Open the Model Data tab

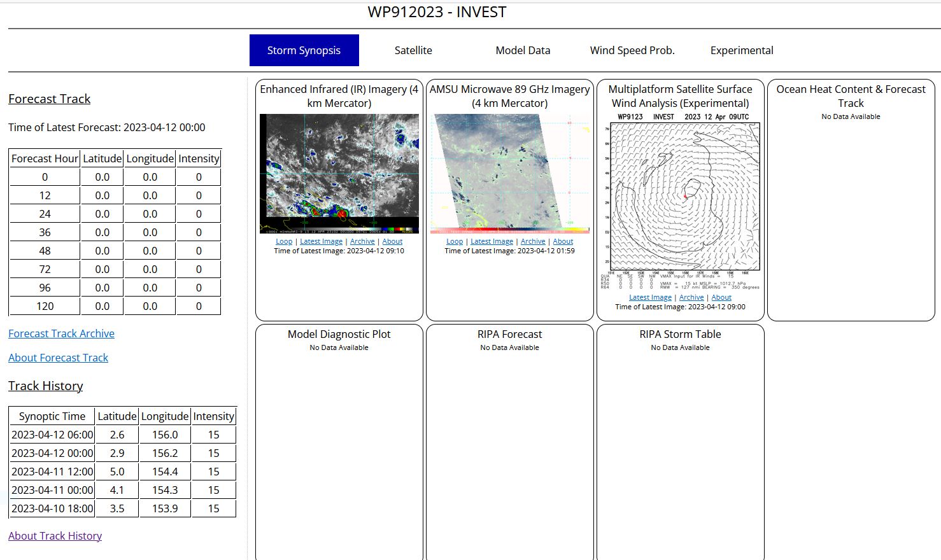click(x=523, y=50)
